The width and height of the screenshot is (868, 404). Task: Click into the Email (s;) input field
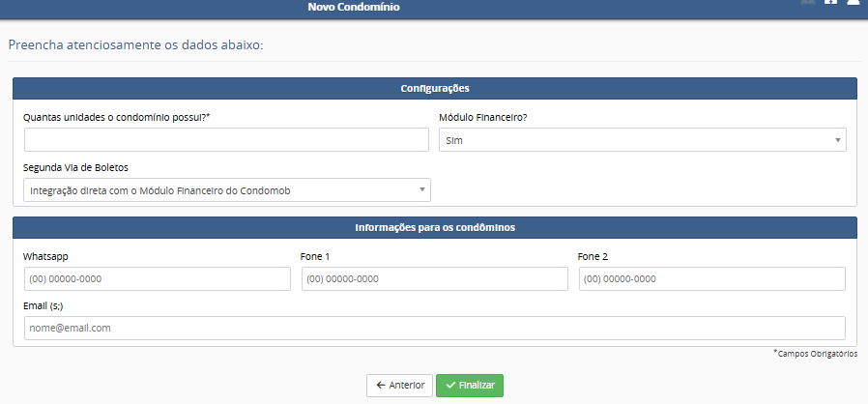(x=434, y=328)
